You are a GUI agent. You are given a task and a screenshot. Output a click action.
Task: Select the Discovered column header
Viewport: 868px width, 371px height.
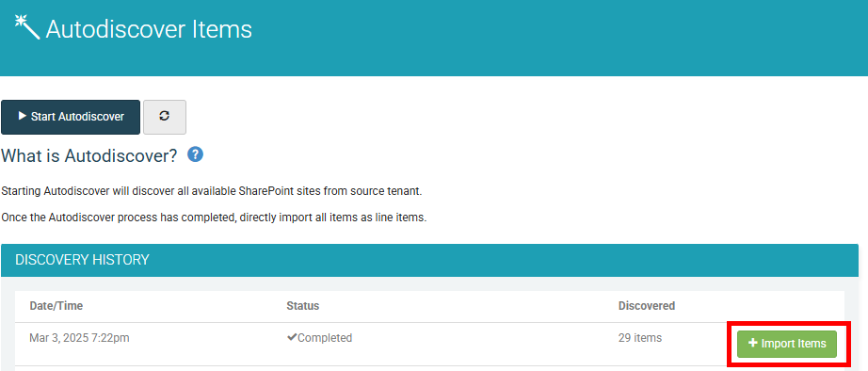pos(647,306)
